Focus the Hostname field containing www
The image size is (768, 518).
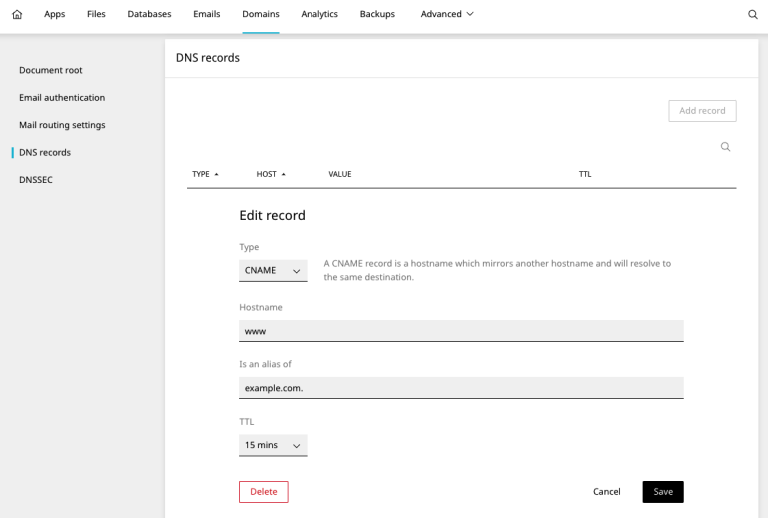click(x=461, y=331)
